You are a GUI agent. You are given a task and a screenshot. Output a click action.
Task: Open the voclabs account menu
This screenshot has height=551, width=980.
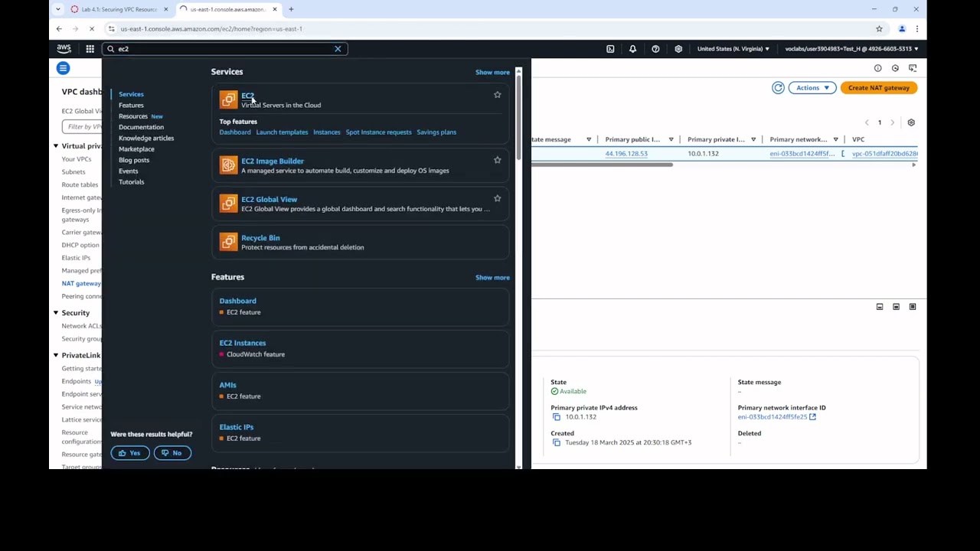[851, 49]
